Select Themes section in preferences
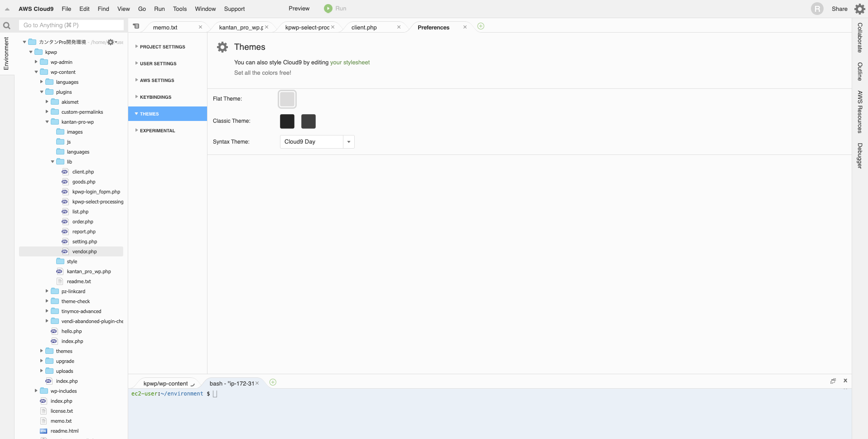 [x=168, y=114]
